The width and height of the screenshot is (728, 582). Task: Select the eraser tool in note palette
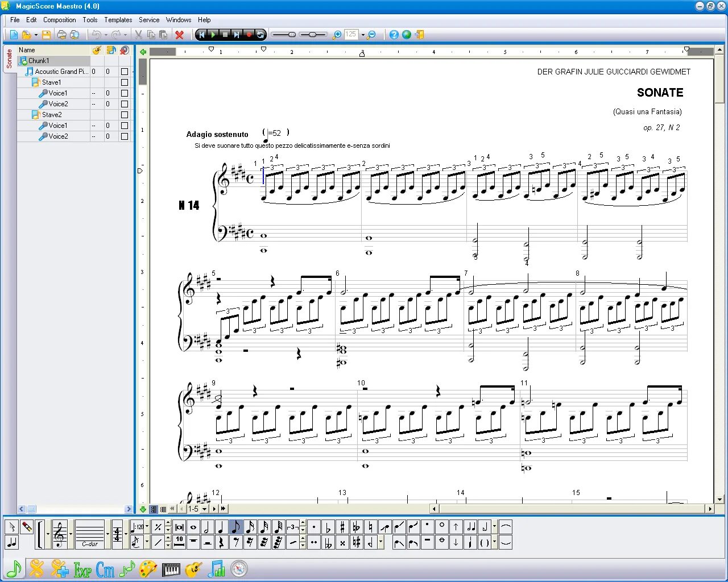(27, 527)
